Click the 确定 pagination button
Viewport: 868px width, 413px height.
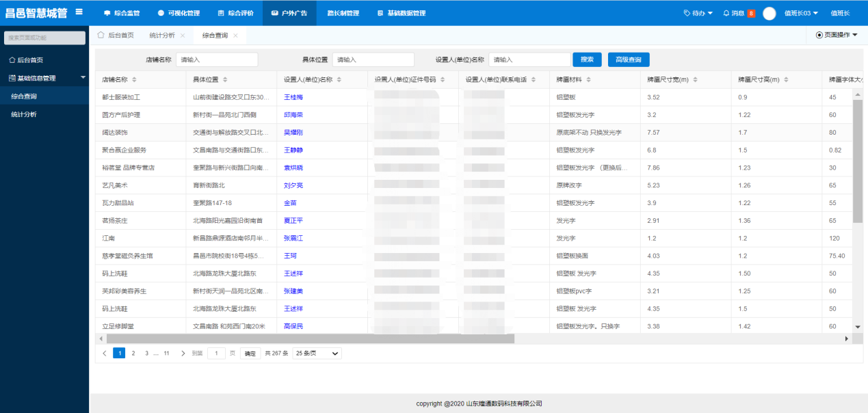(250, 354)
